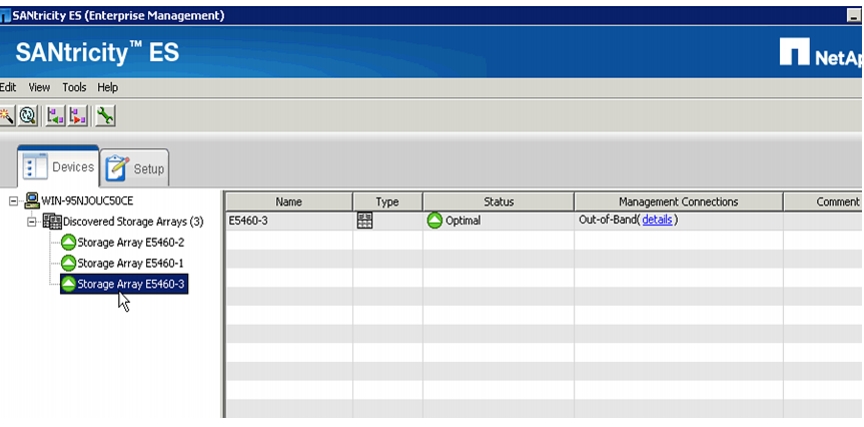Open the Tools menu
This screenshot has height=427, width=864.
click(74, 87)
